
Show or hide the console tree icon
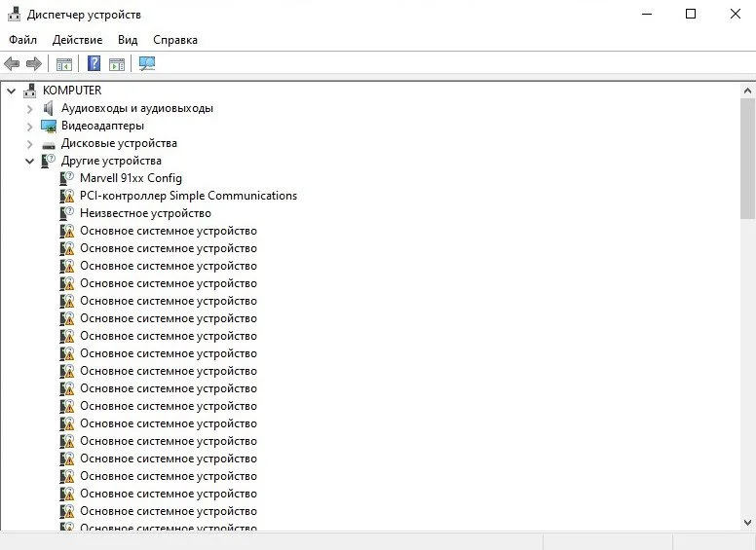click(x=63, y=64)
